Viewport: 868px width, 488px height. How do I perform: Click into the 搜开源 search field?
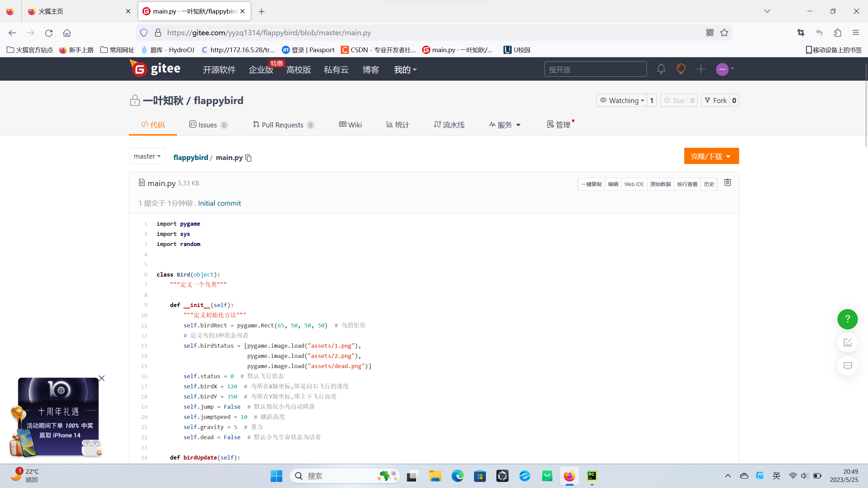coord(595,69)
